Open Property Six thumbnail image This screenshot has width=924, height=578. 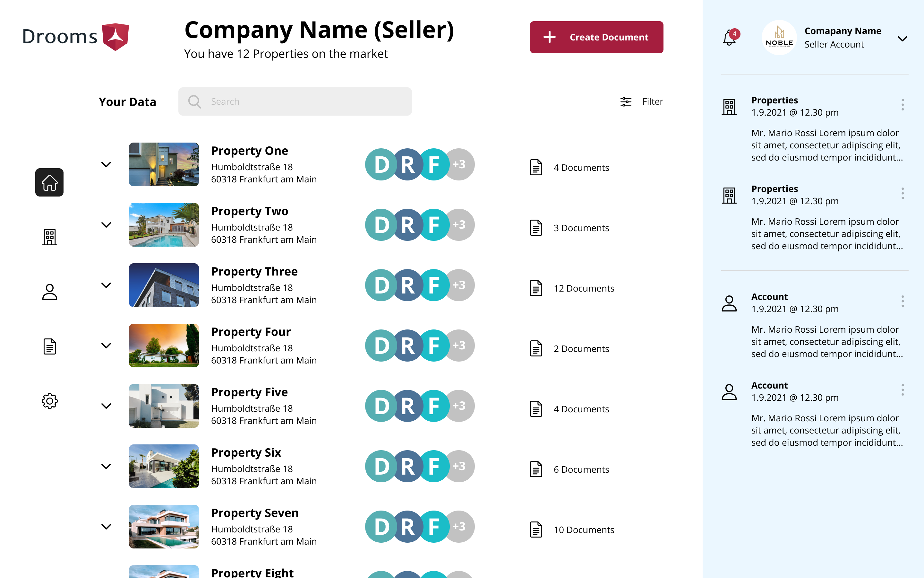(164, 466)
